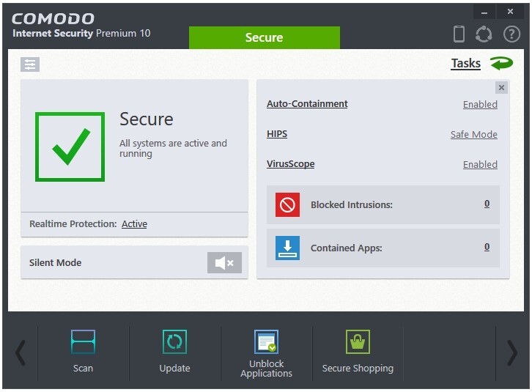Click the COMODO logo
532x392 pixels.
[53, 18]
